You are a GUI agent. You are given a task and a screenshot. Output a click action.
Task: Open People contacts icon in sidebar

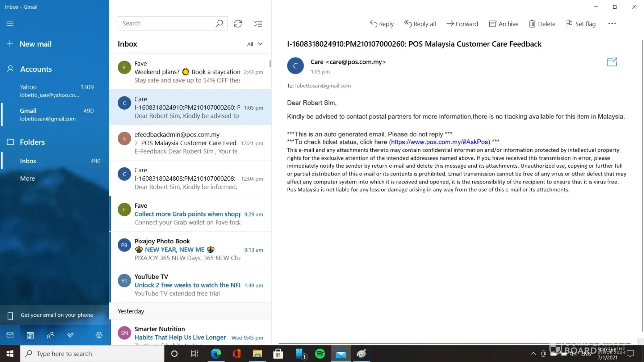tap(50, 335)
